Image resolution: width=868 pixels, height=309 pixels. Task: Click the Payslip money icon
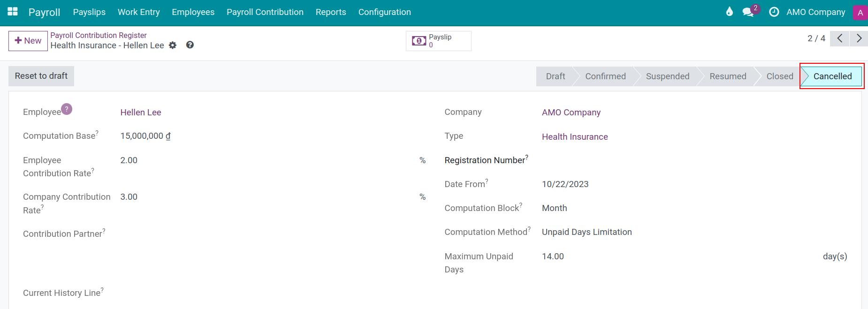click(419, 41)
